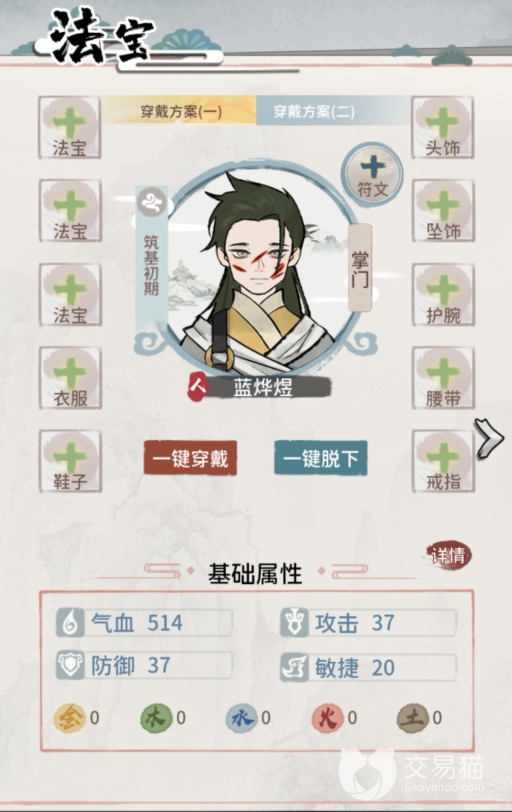Open the 坠饰 pendant equipment slot
The image size is (512, 812).
(x=443, y=210)
